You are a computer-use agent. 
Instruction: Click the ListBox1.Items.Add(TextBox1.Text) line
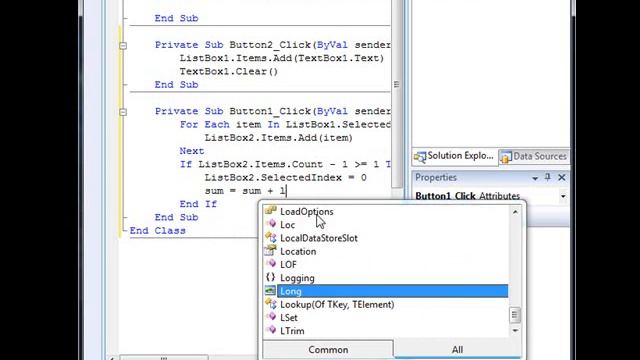(282, 58)
